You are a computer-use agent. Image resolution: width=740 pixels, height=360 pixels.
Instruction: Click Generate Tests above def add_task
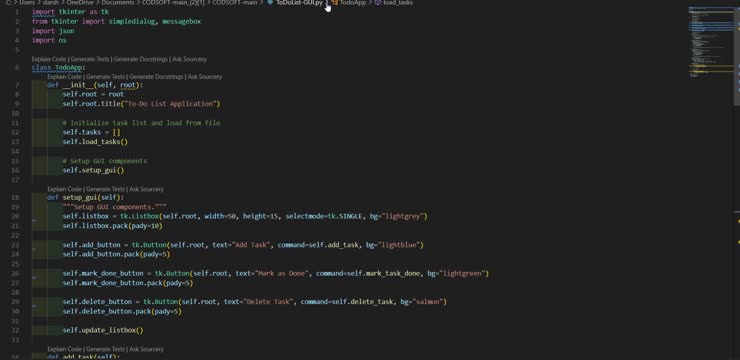point(105,349)
